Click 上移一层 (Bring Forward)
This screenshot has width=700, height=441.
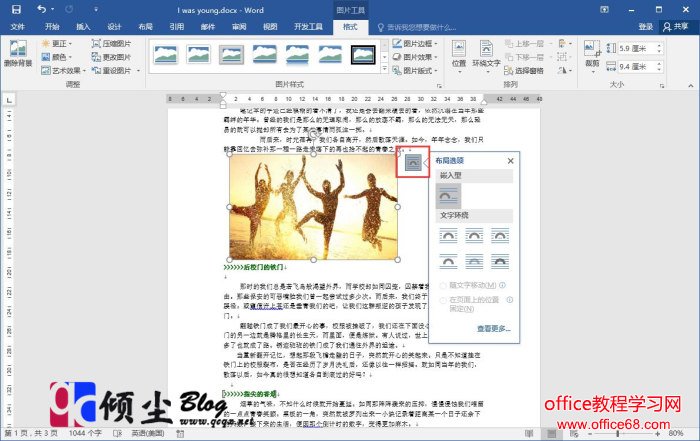click(x=524, y=44)
